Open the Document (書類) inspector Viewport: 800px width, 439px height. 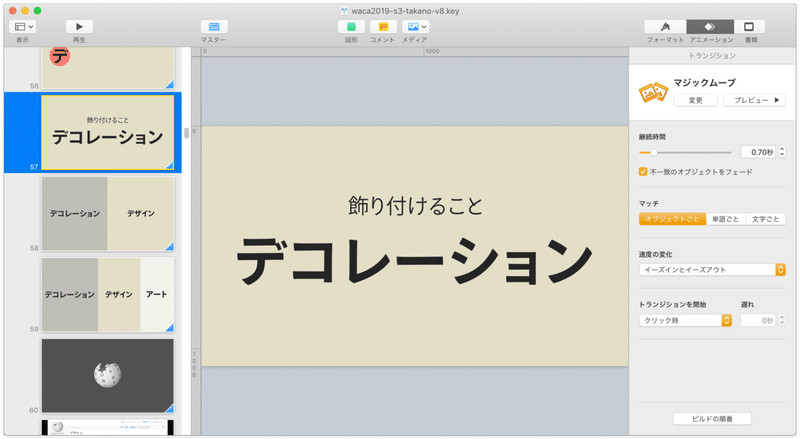click(749, 27)
